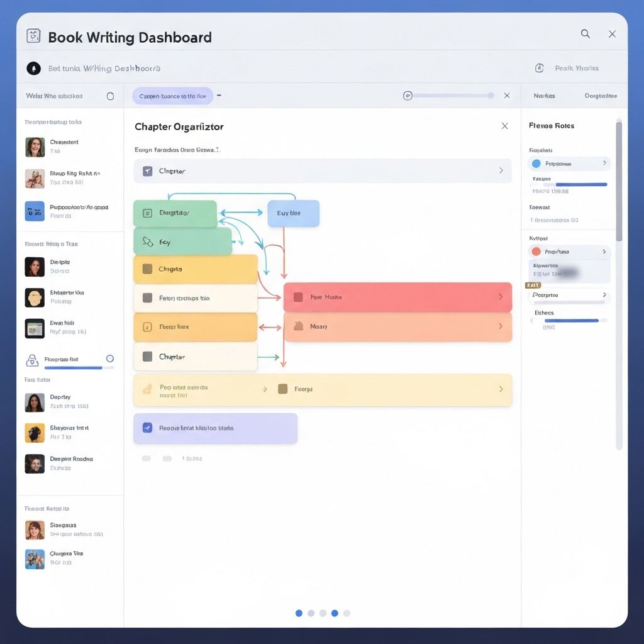Click the blue Euy tlee block

293,213
